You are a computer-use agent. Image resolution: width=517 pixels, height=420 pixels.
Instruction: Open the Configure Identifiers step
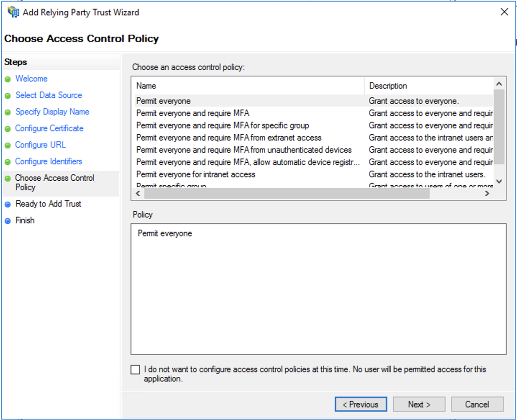point(49,161)
